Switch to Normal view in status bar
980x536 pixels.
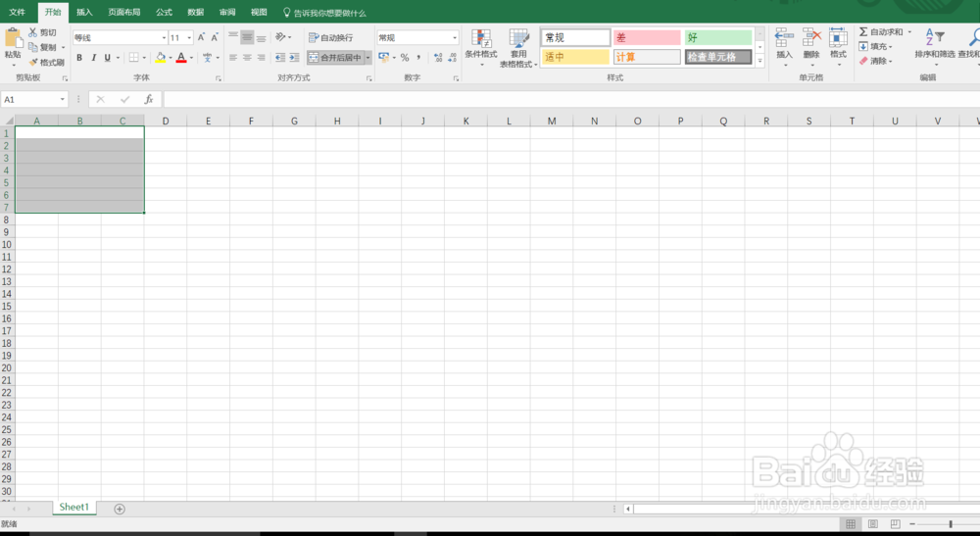[851, 524]
